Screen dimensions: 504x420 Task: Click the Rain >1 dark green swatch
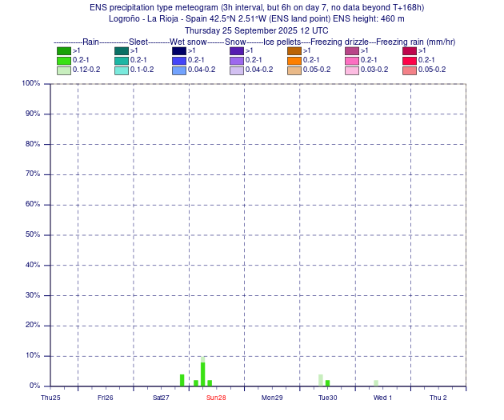[64, 51]
